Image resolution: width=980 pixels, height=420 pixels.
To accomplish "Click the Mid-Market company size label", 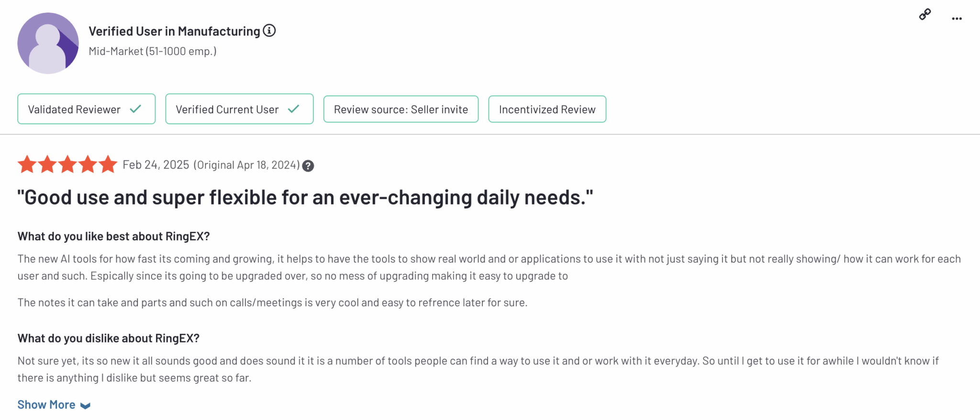I will coord(153,51).
